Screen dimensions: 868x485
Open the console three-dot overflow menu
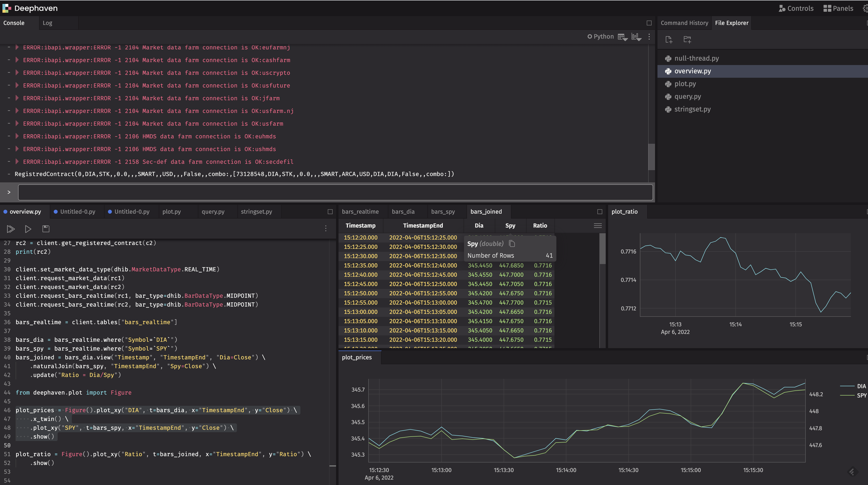(649, 36)
